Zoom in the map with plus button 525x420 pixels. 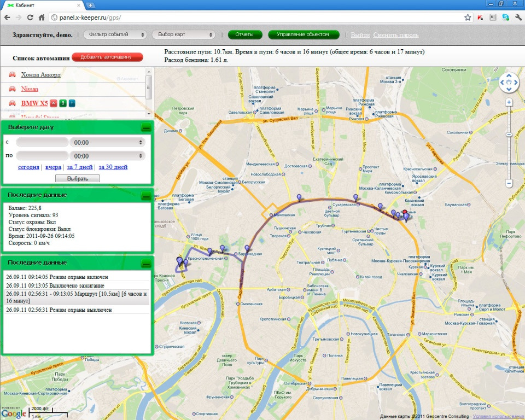coord(509,102)
